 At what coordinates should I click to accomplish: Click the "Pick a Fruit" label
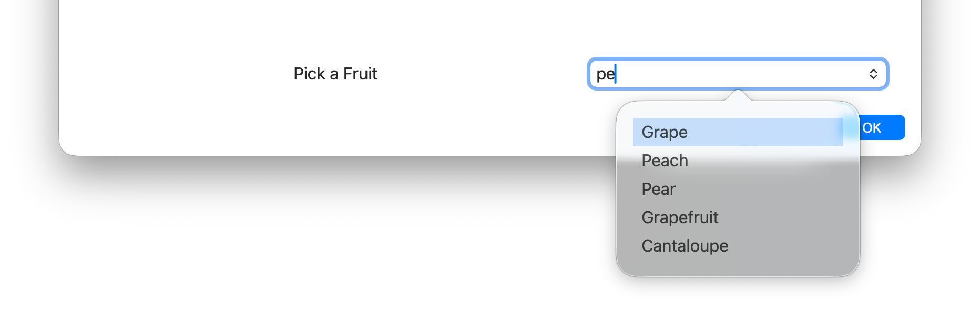coord(335,74)
